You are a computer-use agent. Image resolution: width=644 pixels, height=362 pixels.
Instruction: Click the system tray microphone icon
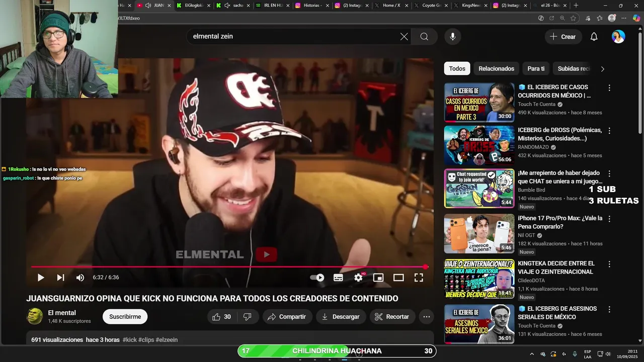point(575,354)
